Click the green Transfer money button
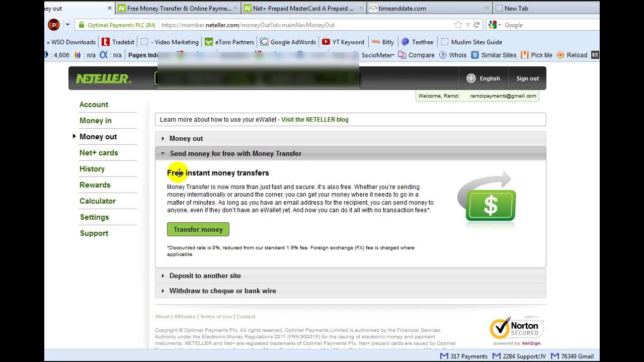 click(198, 229)
